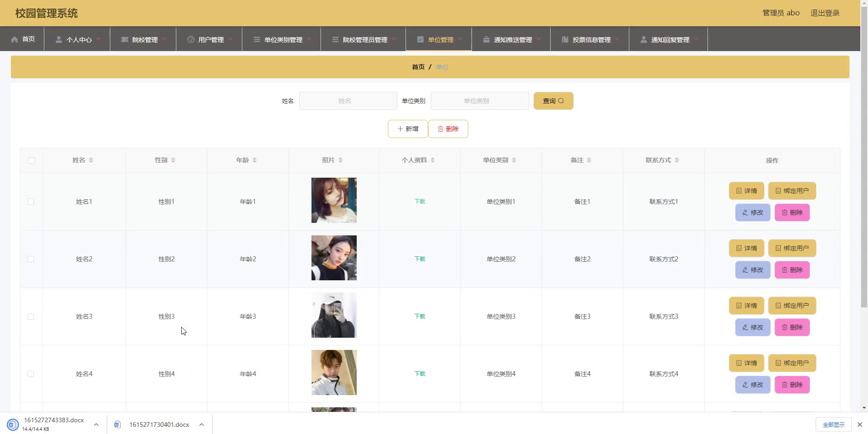Open the 通知回复管理 menu label

coord(670,40)
